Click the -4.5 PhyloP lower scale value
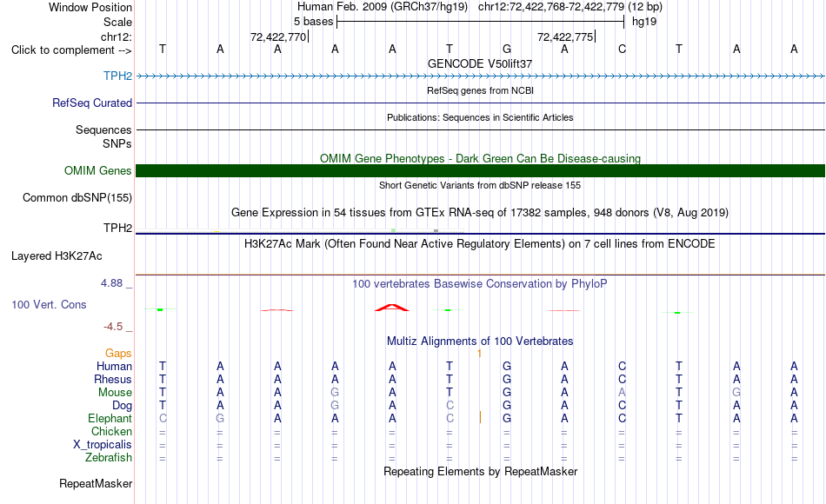Viewport: 826px width, 504px height. (113, 327)
